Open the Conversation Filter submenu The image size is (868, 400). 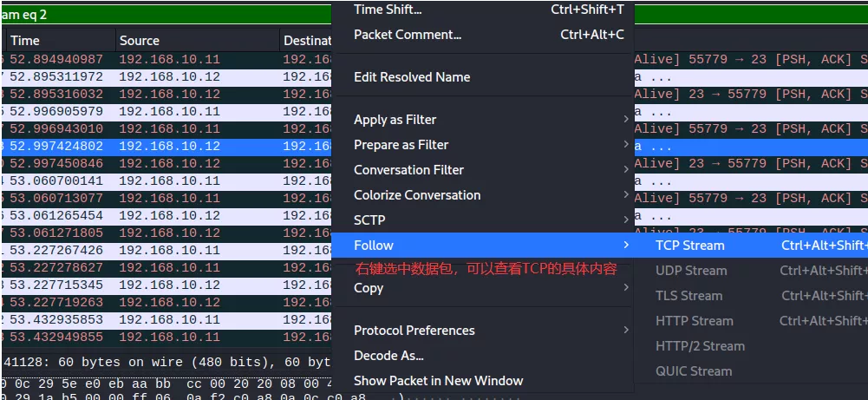(409, 170)
